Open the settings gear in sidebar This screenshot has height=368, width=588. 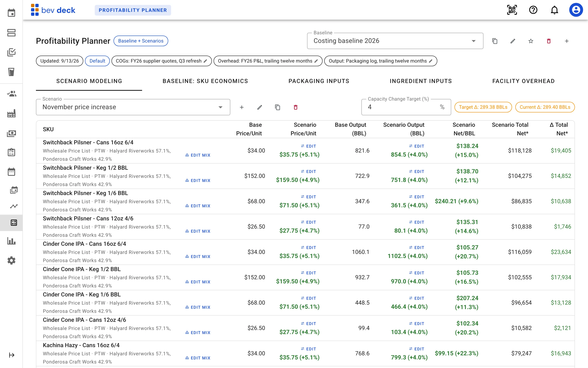coord(11,260)
